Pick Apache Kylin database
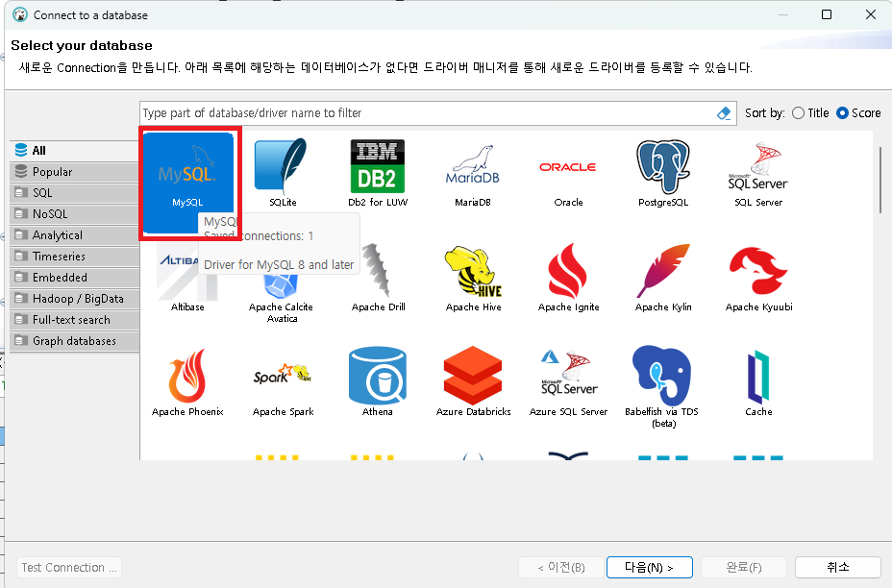The width and height of the screenshot is (892, 588). (x=663, y=278)
